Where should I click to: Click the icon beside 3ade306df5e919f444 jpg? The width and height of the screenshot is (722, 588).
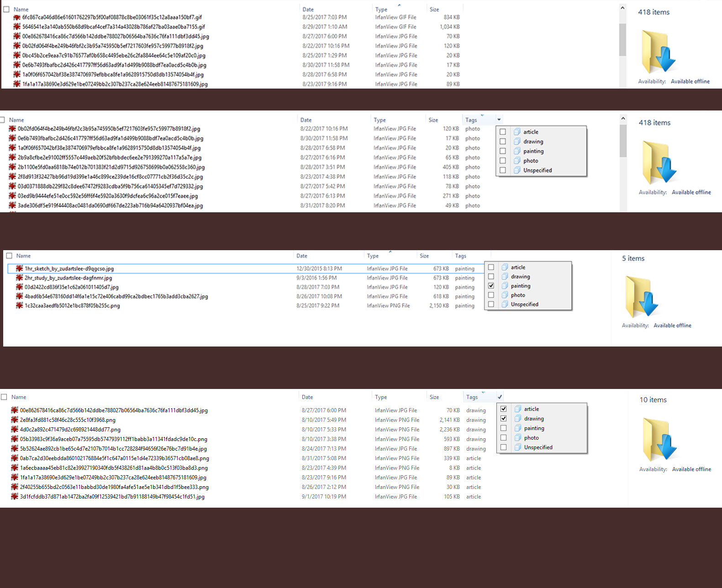coord(12,205)
